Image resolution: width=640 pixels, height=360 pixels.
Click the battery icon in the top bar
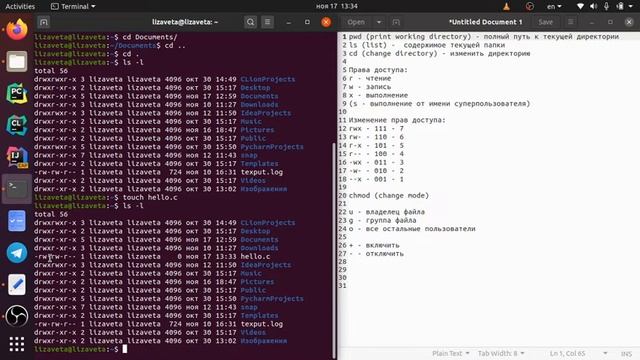pos(620,6)
